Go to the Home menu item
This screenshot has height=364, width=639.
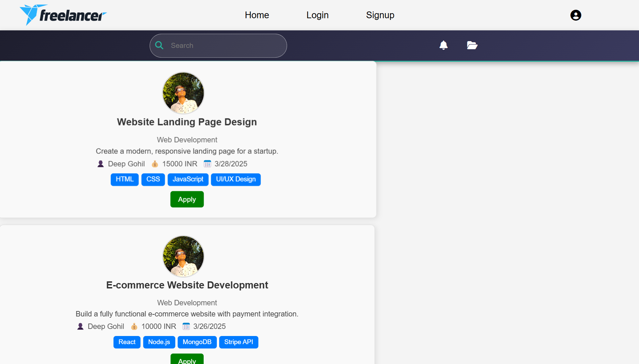[x=257, y=15]
